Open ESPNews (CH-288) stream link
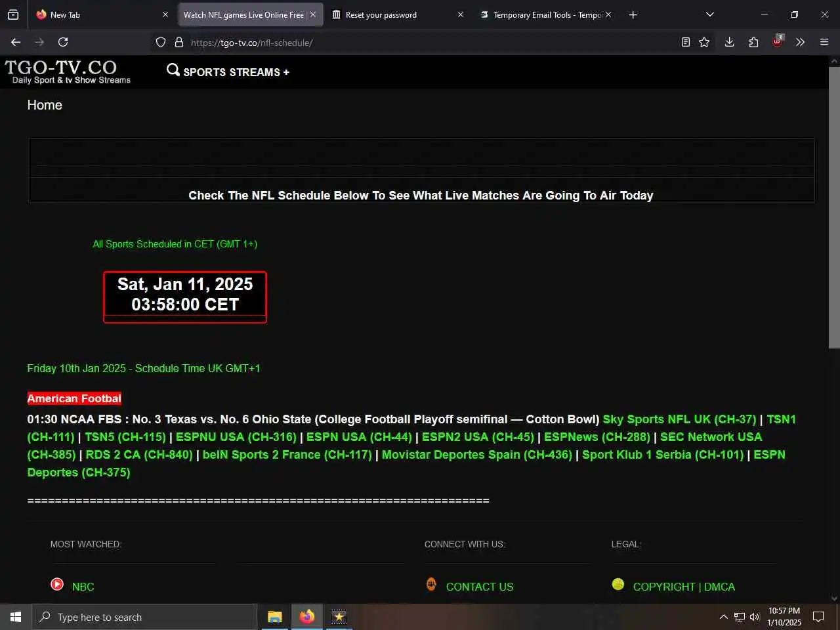 pyautogui.click(x=597, y=437)
